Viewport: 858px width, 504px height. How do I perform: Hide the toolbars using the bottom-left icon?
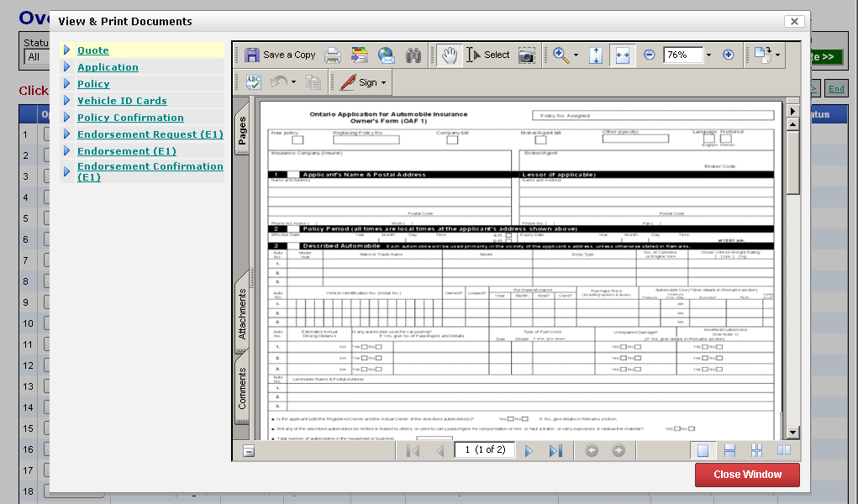tap(249, 451)
